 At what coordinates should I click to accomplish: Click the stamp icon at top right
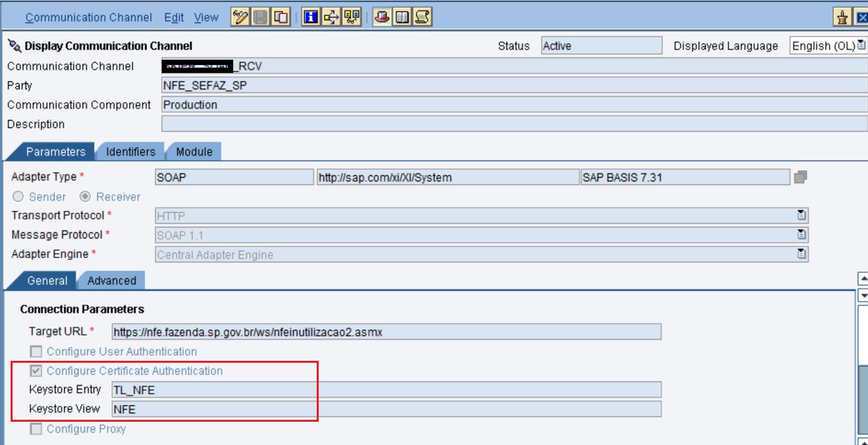(x=842, y=18)
